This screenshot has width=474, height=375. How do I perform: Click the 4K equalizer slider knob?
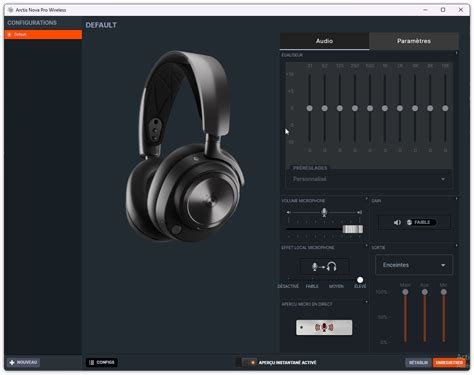[415, 108]
